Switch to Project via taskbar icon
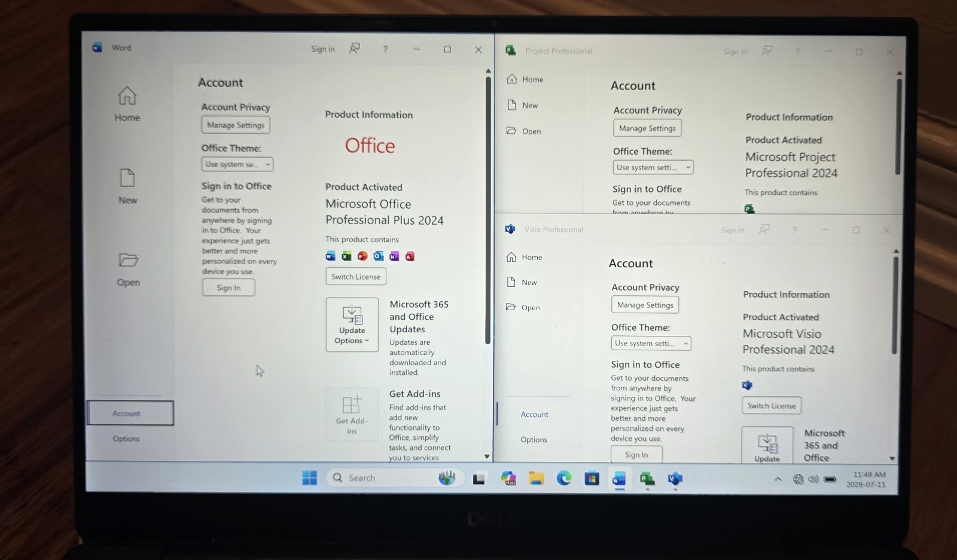 647,479
